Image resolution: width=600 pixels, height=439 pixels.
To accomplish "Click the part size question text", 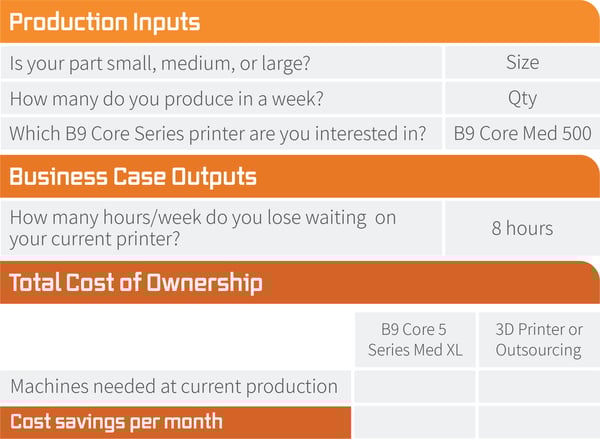I will [160, 63].
